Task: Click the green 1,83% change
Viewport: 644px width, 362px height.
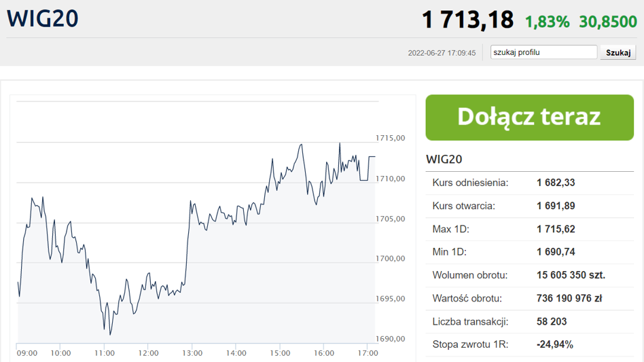Action: (547, 22)
